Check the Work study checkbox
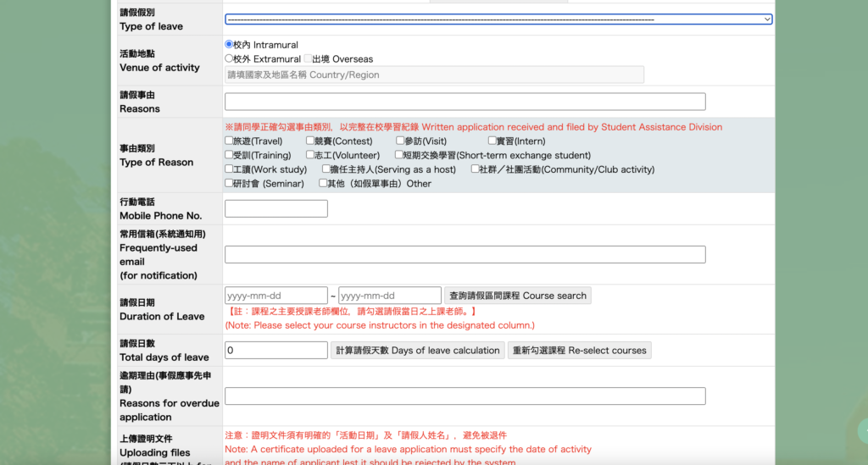This screenshot has height=465, width=868. (229, 169)
